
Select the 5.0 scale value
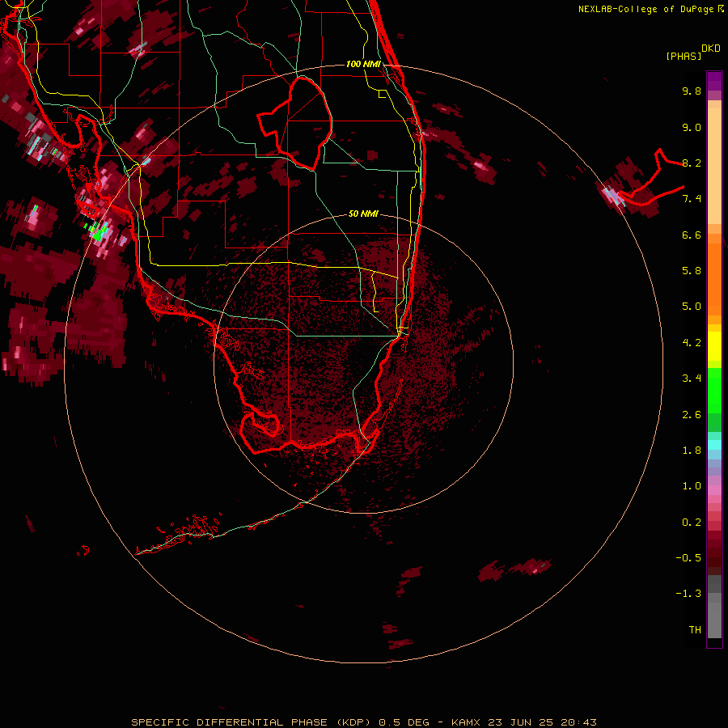coord(692,307)
